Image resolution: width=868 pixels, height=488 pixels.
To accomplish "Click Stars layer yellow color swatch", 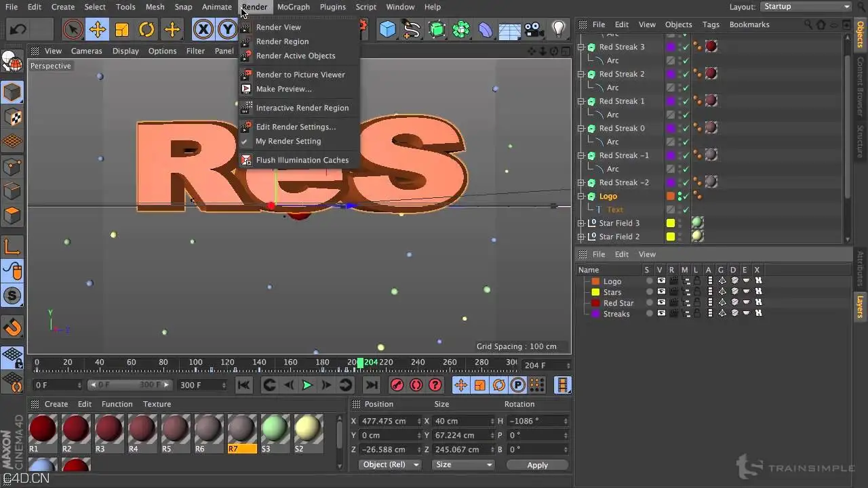I will pyautogui.click(x=595, y=292).
